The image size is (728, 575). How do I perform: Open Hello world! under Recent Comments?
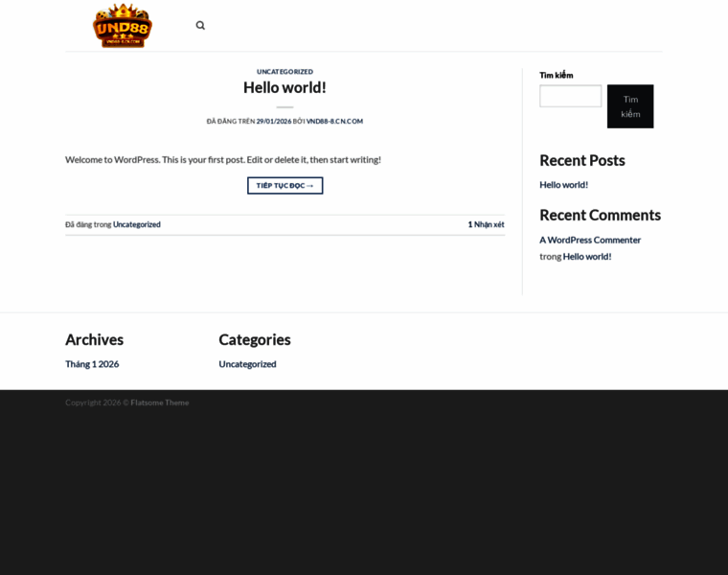tap(587, 256)
